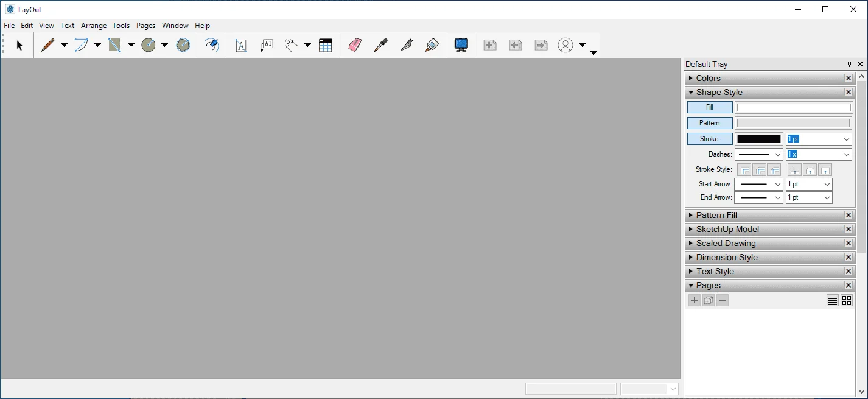Click tray scrollbar down arrow

tap(861, 392)
